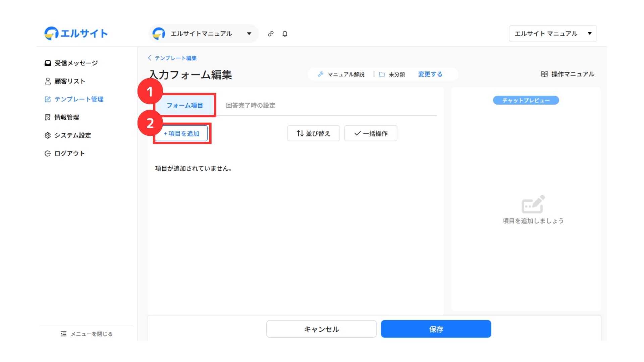The height and width of the screenshot is (362, 644).
Task: Click the link chain icon in header
Action: click(x=271, y=34)
